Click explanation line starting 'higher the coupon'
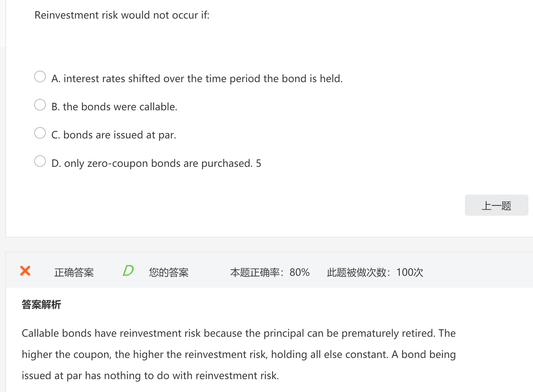This screenshot has height=392, width=533. pos(238,354)
